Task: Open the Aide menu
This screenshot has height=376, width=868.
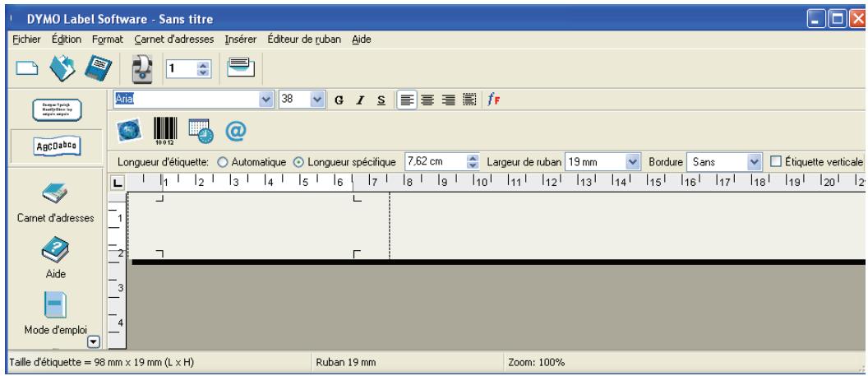Action: click(362, 39)
